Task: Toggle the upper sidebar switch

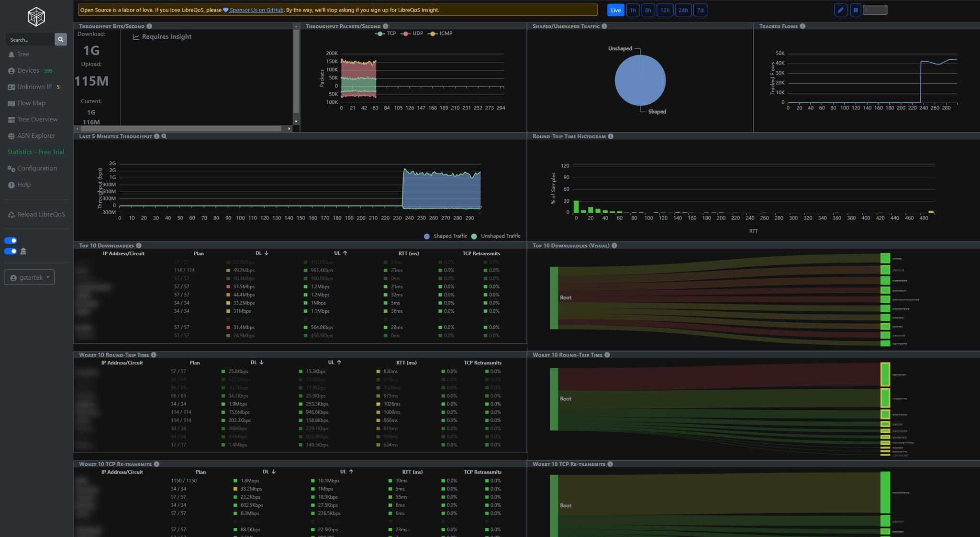Action: [x=11, y=241]
